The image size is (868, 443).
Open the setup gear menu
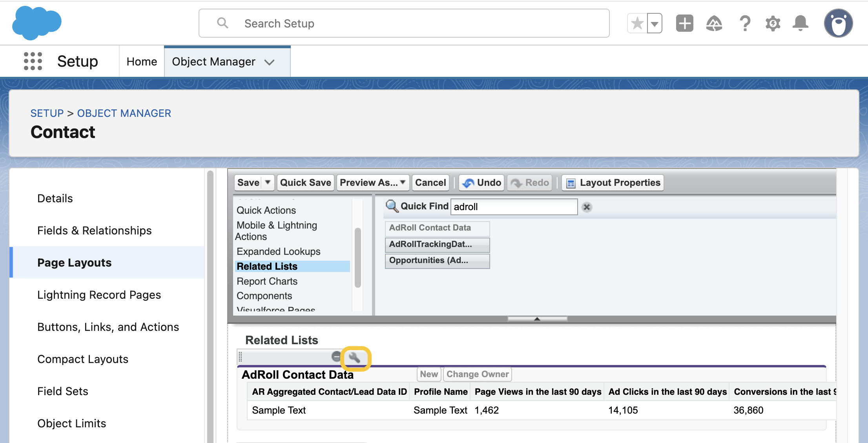[x=773, y=23]
